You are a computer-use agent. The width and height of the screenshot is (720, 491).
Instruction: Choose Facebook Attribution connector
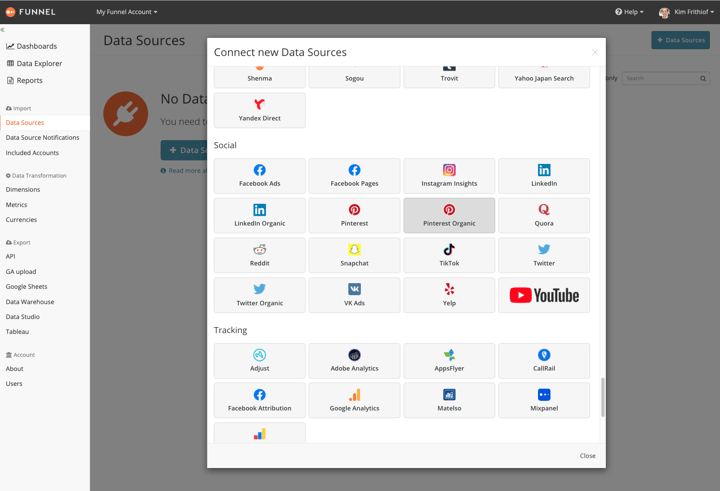[x=259, y=401]
